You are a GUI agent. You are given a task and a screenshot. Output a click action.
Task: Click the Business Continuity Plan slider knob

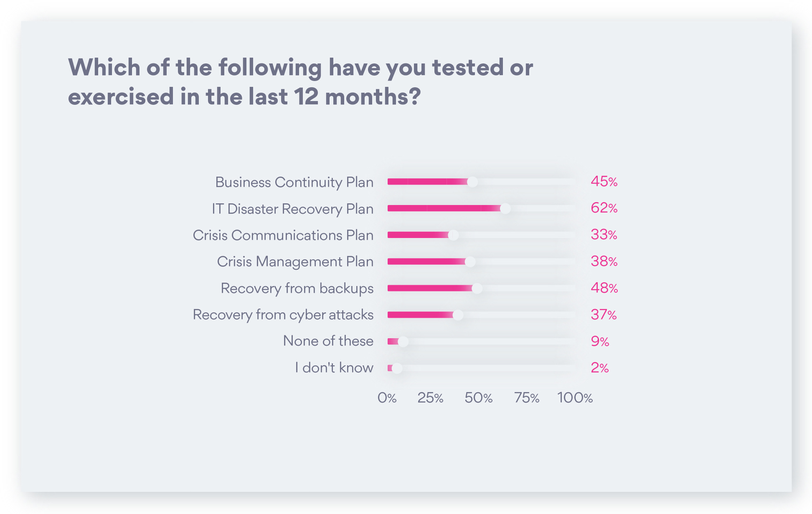[x=472, y=182]
